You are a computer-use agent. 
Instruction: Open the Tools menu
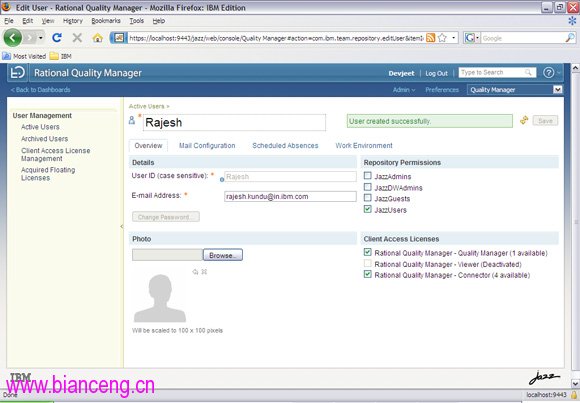tap(136, 21)
